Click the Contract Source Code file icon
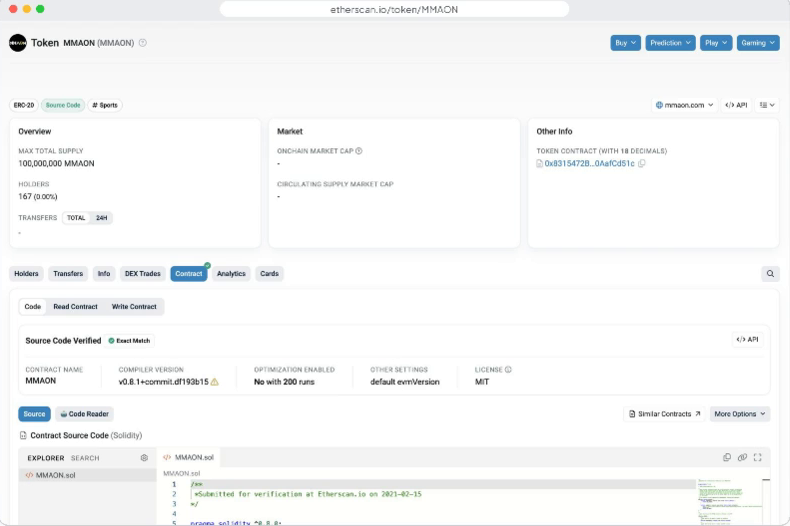The height and width of the screenshot is (526, 790). [x=23, y=435]
